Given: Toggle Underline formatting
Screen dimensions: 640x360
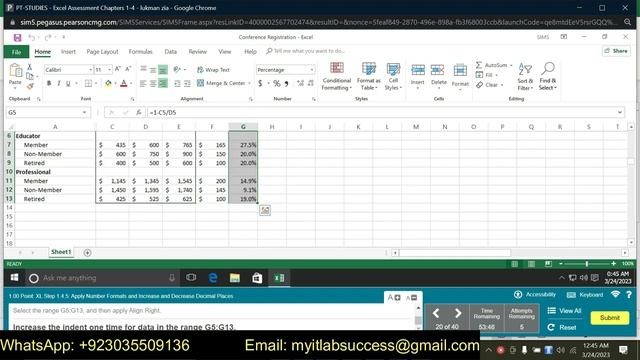Looking at the screenshot, I should click(68, 83).
